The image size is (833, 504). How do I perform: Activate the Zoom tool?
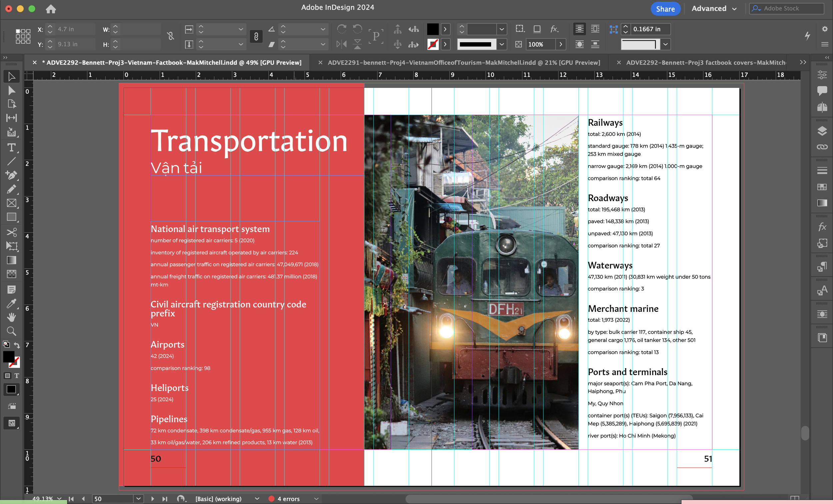coord(11,331)
